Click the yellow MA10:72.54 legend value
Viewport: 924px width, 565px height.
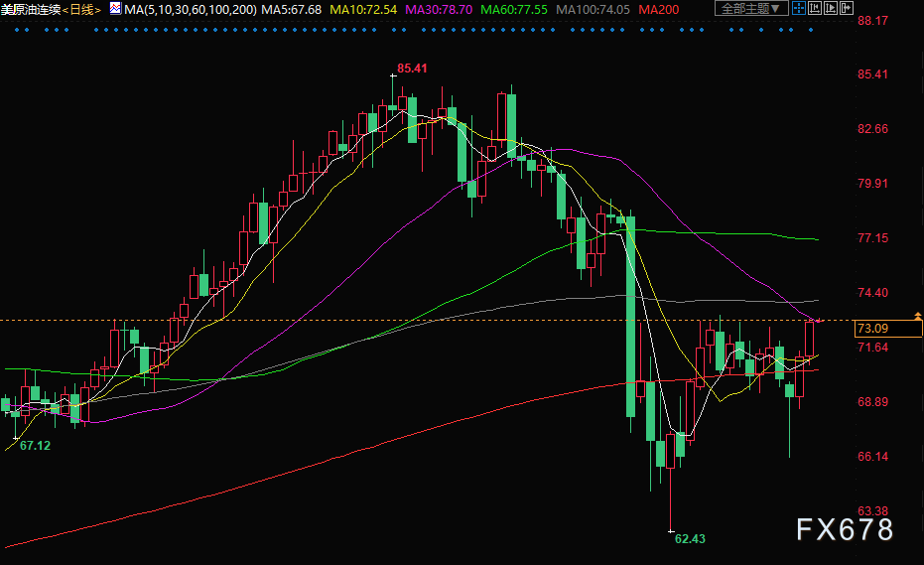[x=363, y=10]
